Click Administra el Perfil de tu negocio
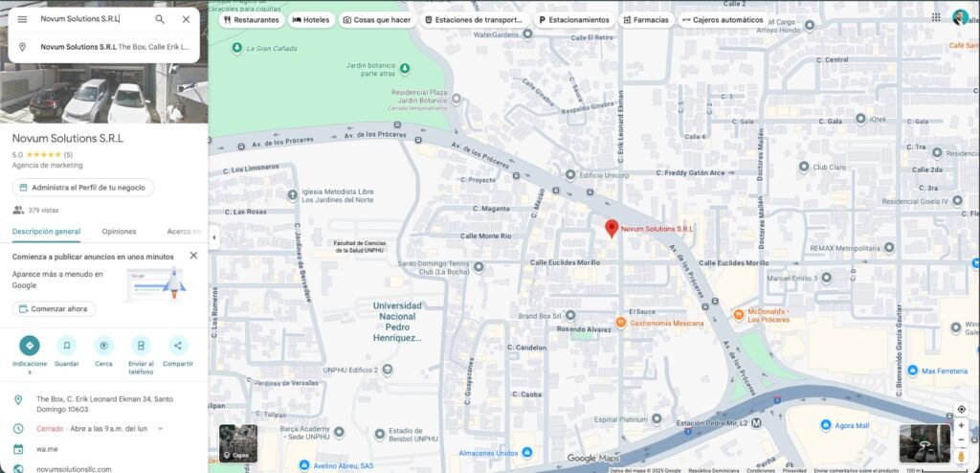The image size is (980, 473). click(x=83, y=188)
